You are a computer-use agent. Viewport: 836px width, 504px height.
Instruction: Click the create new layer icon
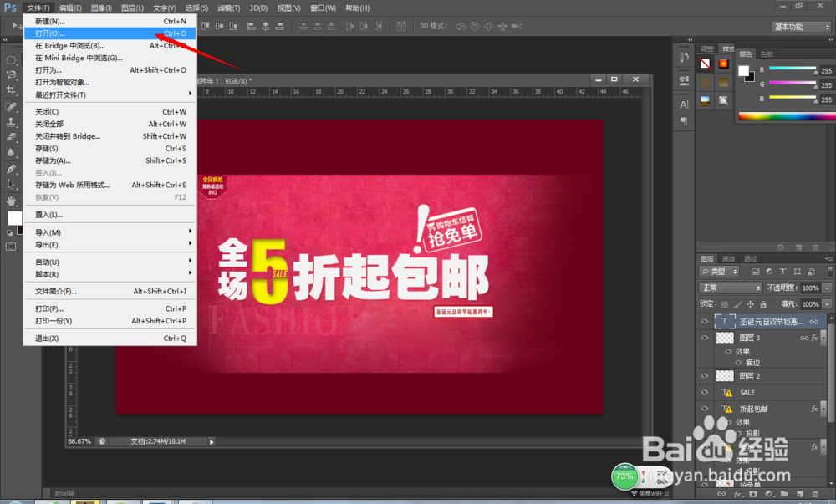coord(800,495)
